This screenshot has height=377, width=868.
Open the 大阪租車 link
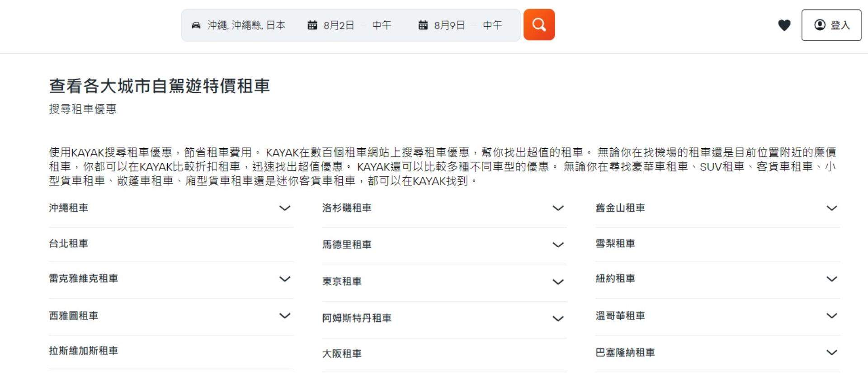pyautogui.click(x=342, y=354)
